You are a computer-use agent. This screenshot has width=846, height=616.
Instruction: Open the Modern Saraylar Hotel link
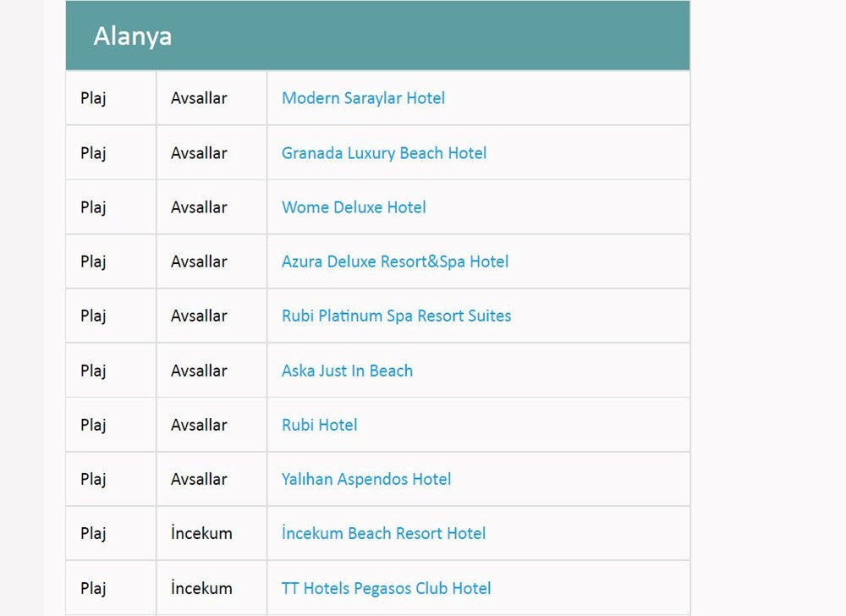click(363, 98)
